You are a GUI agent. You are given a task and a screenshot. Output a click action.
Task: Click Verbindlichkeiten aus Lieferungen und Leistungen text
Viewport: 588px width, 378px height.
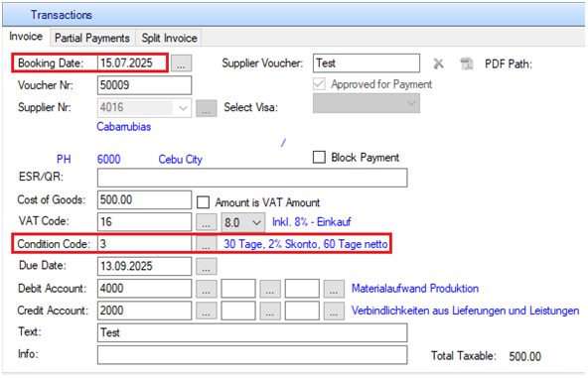(x=466, y=311)
